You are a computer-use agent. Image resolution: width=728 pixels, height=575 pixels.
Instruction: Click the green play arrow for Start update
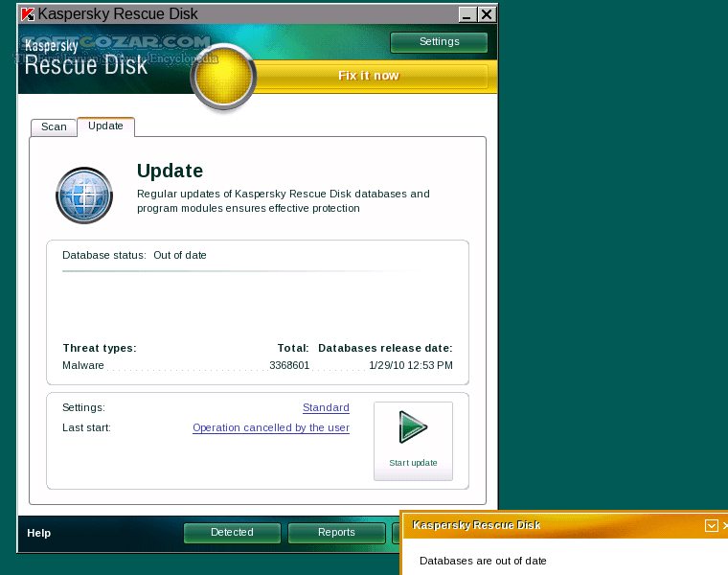pyautogui.click(x=413, y=426)
